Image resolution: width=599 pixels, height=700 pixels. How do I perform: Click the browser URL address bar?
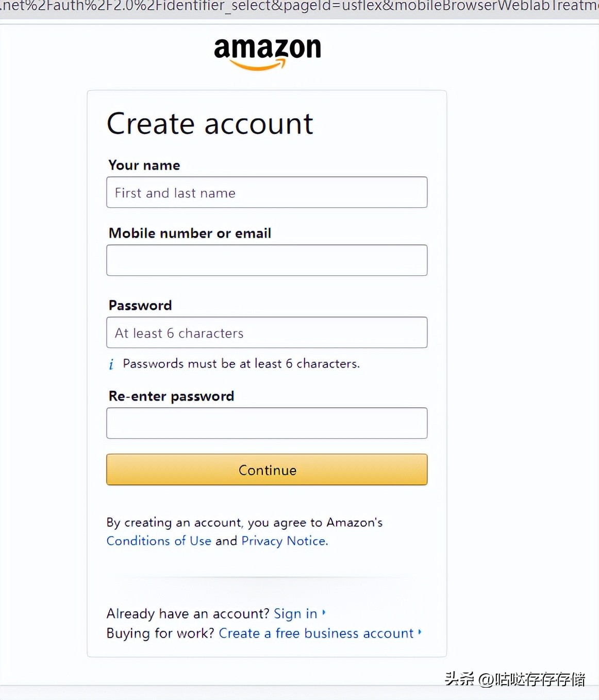[299, 7]
